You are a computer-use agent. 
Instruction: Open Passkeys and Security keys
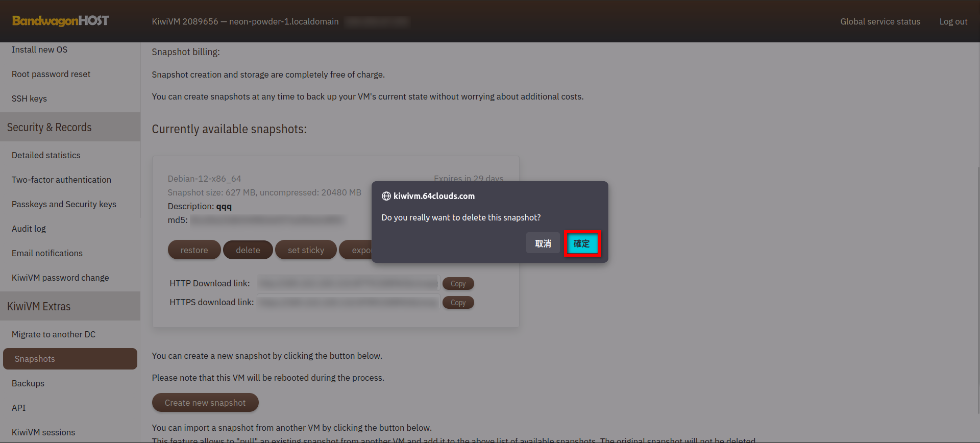64,204
